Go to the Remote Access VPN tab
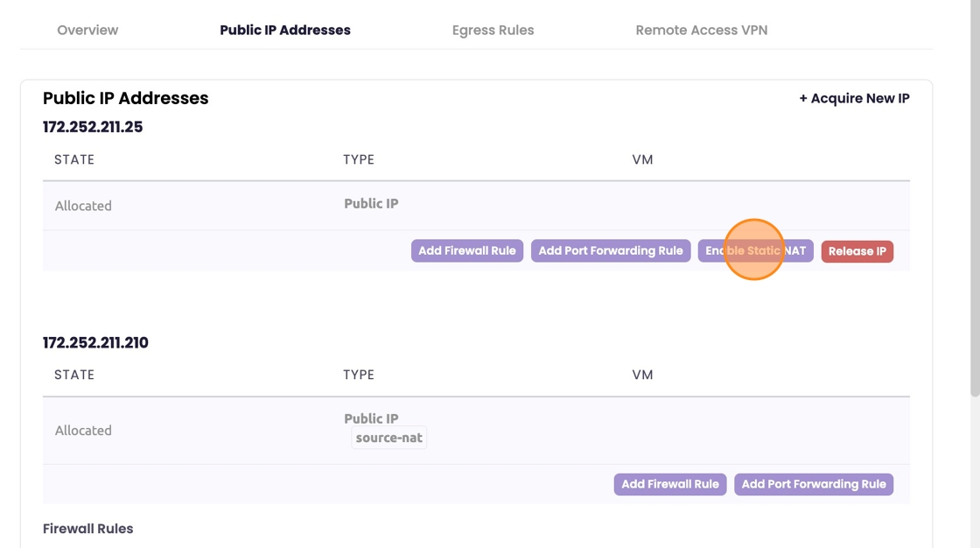 click(701, 30)
